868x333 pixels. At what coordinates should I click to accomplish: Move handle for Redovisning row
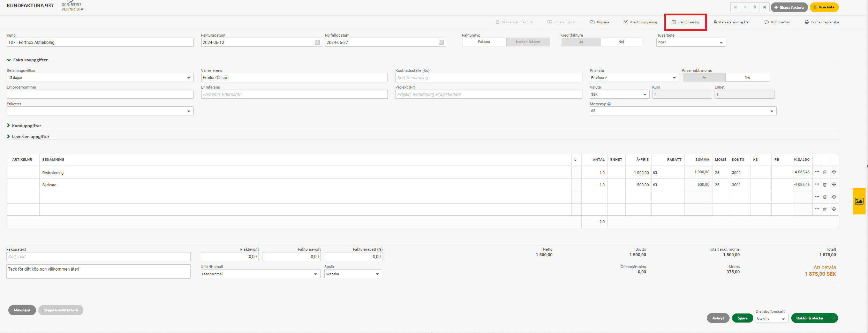click(834, 172)
